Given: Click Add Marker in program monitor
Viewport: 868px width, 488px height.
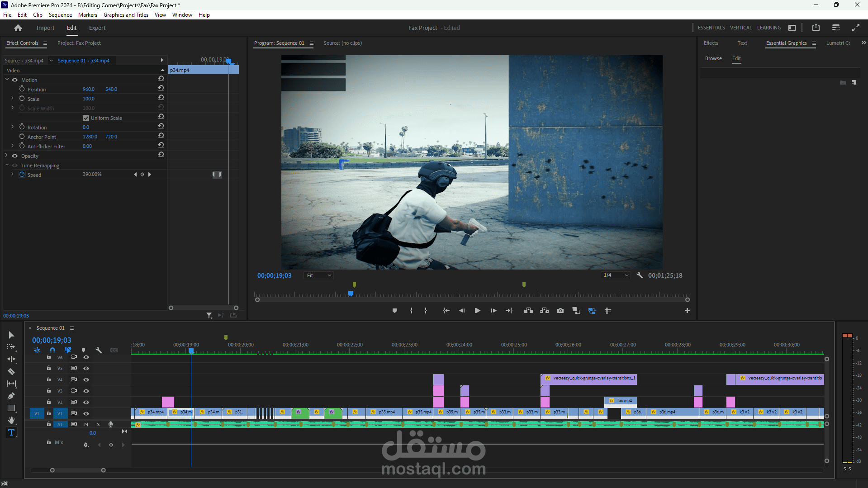Looking at the screenshot, I should coord(394,311).
